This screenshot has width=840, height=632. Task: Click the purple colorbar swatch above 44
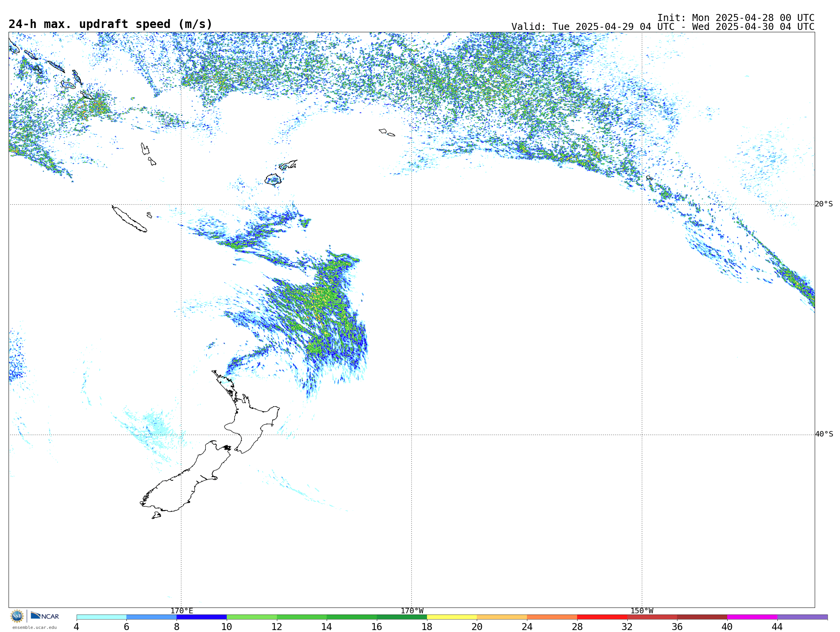(802, 617)
